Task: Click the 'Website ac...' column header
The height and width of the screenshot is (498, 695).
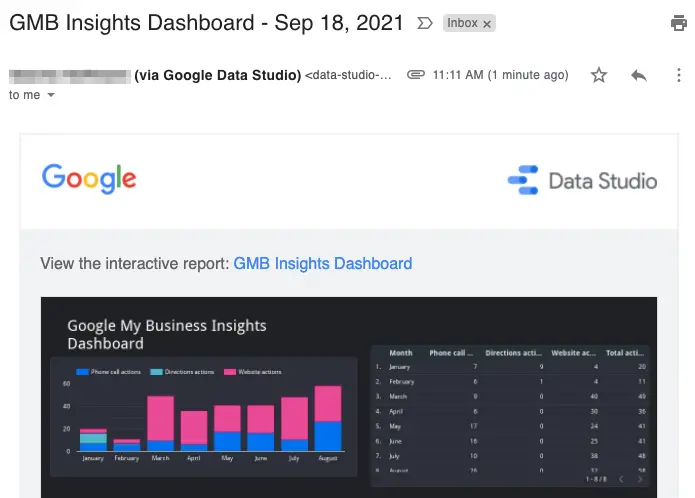Action: pos(574,353)
